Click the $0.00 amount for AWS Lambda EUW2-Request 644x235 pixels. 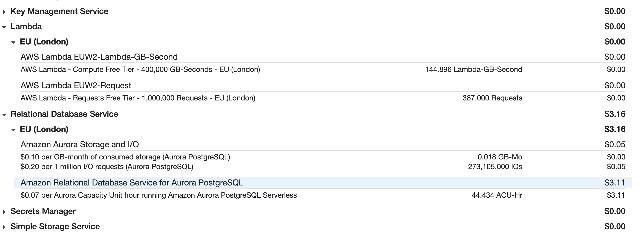tap(615, 85)
